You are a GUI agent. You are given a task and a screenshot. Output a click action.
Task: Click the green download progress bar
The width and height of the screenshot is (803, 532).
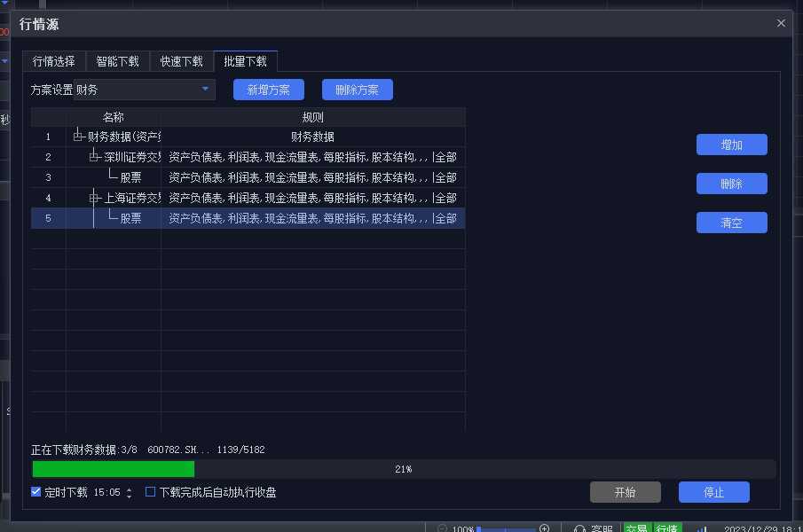coord(114,469)
